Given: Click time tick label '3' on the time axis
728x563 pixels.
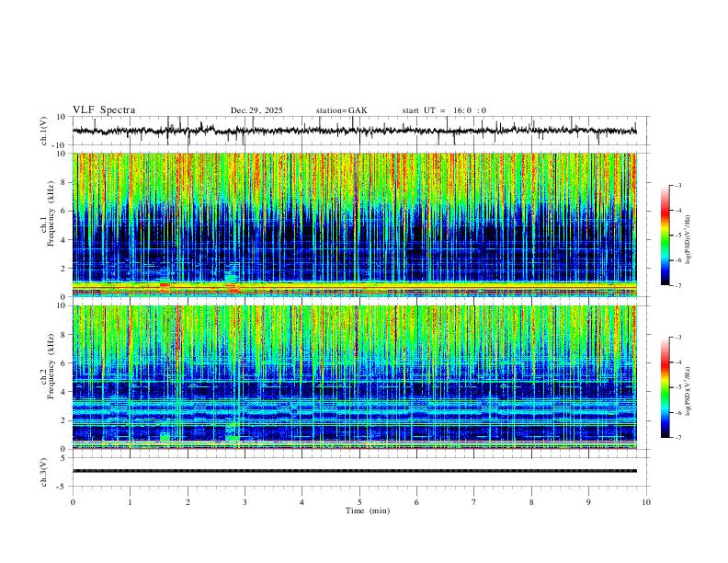Looking at the screenshot, I should 245,502.
